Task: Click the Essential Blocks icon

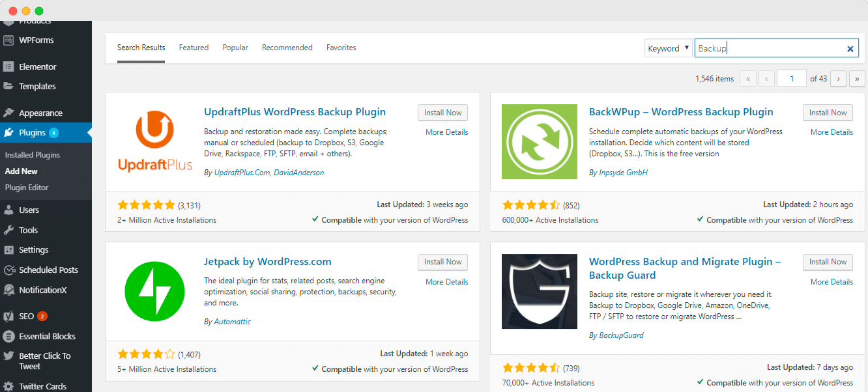Action: click(8, 336)
